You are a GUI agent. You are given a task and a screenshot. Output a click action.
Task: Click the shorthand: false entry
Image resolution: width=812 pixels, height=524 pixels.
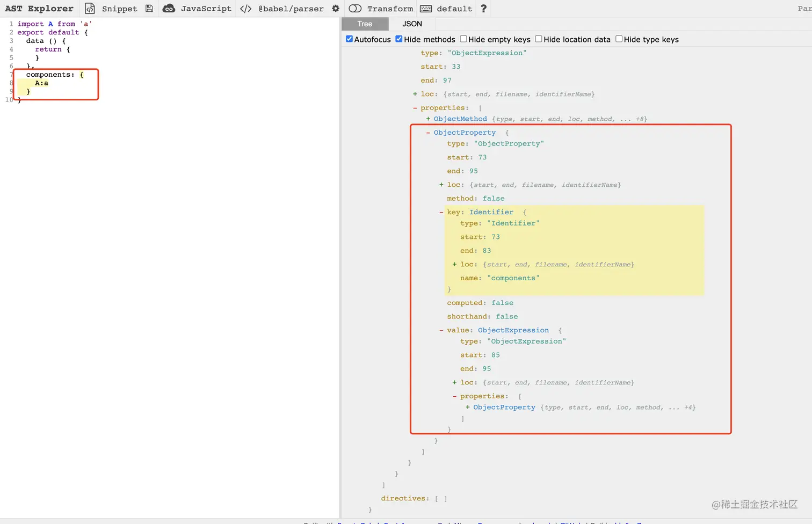click(x=482, y=317)
